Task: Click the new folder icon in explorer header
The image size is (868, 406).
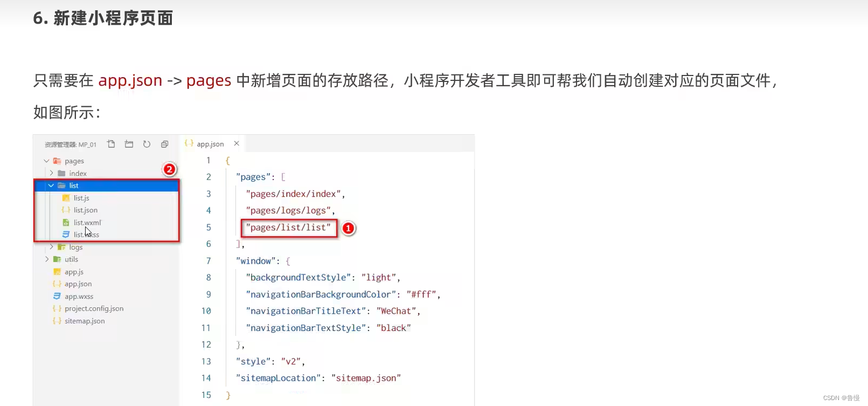Action: click(x=129, y=144)
